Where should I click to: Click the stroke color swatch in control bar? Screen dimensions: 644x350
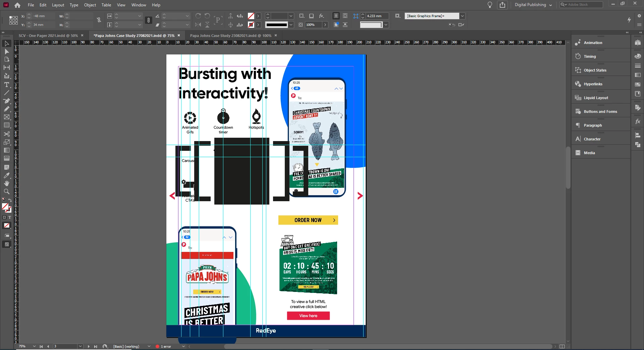[x=251, y=25]
